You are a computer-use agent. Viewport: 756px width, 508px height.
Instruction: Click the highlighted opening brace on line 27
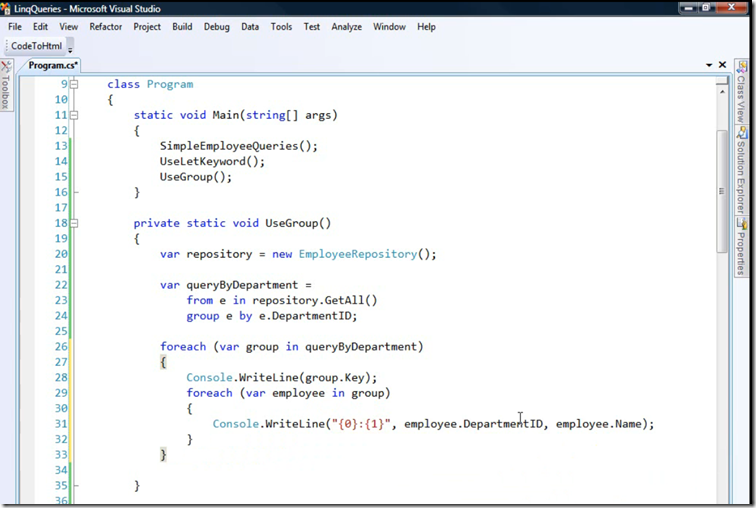click(163, 362)
